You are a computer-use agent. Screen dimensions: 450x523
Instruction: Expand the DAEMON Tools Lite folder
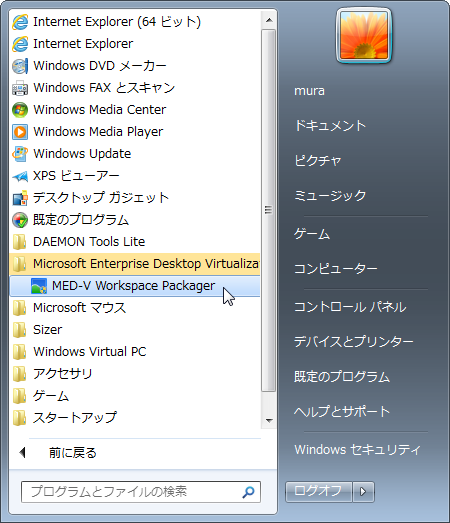[x=135, y=242]
